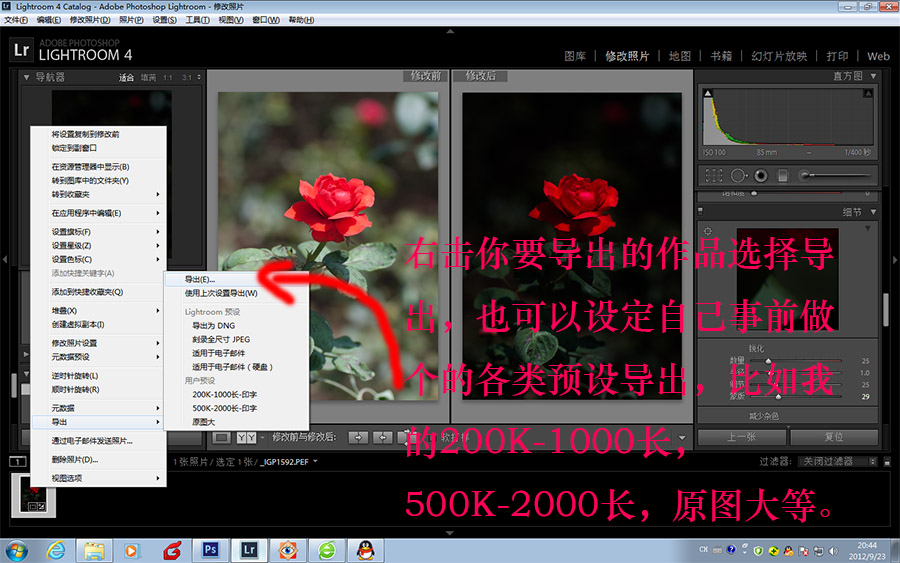Screen dimensions: 900x563
Task: Choose 导出(E)... in submenu
Action: [236, 279]
